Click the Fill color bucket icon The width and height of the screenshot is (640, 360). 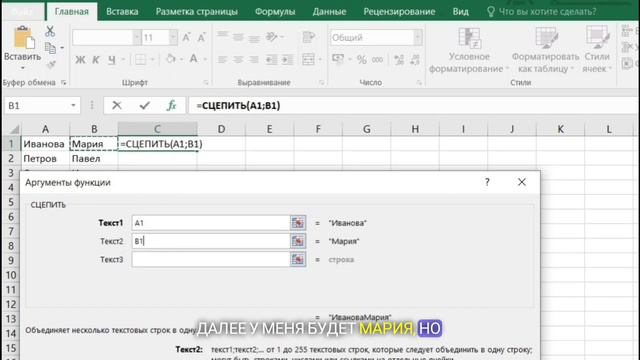tap(171, 59)
